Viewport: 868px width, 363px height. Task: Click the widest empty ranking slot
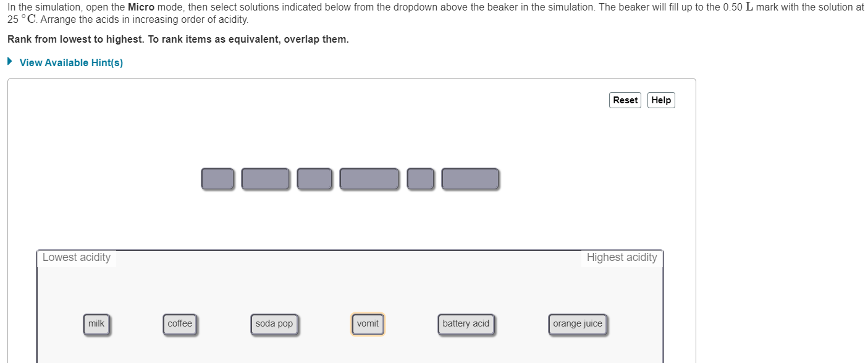tap(369, 179)
